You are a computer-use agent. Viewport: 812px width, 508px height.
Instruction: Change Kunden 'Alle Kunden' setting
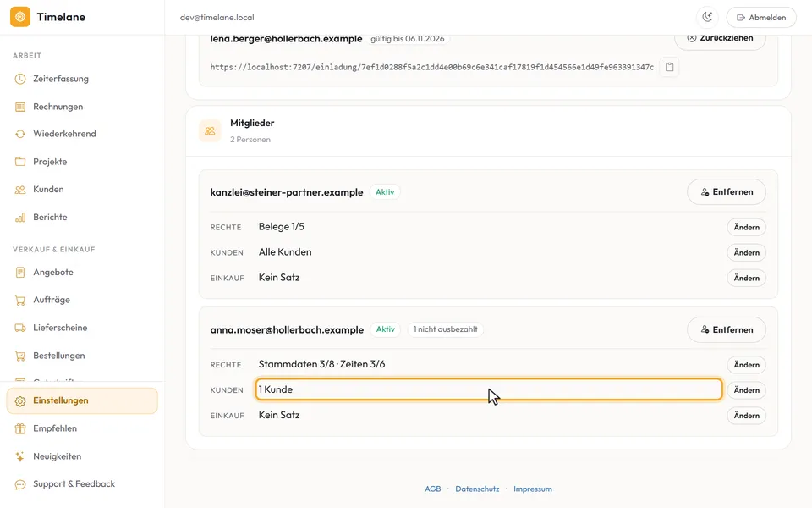click(x=746, y=252)
